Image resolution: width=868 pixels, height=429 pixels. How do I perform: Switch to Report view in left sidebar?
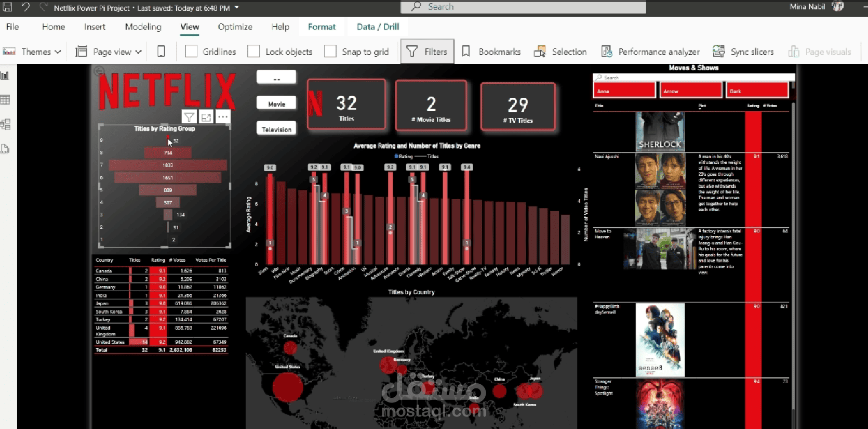click(5, 75)
